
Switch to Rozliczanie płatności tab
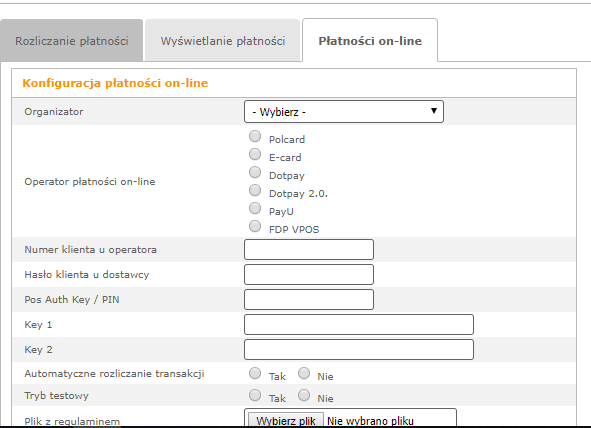72,40
